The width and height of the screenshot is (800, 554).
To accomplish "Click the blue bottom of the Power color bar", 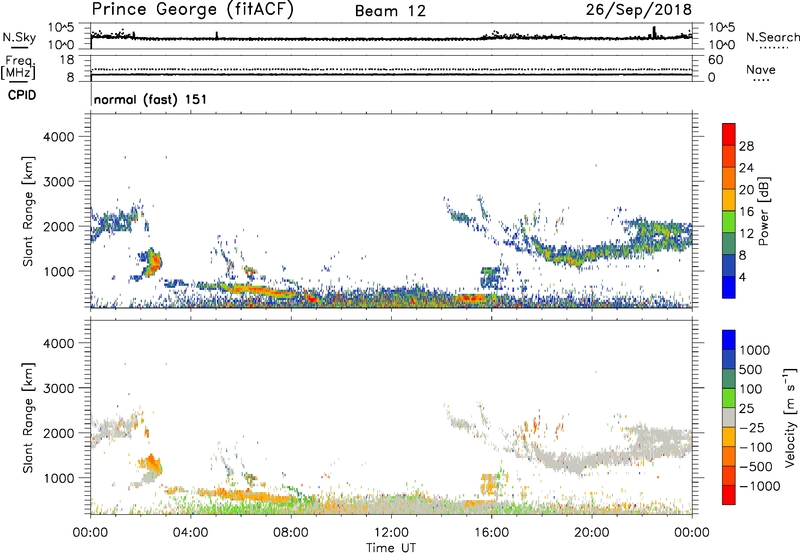I will click(x=729, y=287).
